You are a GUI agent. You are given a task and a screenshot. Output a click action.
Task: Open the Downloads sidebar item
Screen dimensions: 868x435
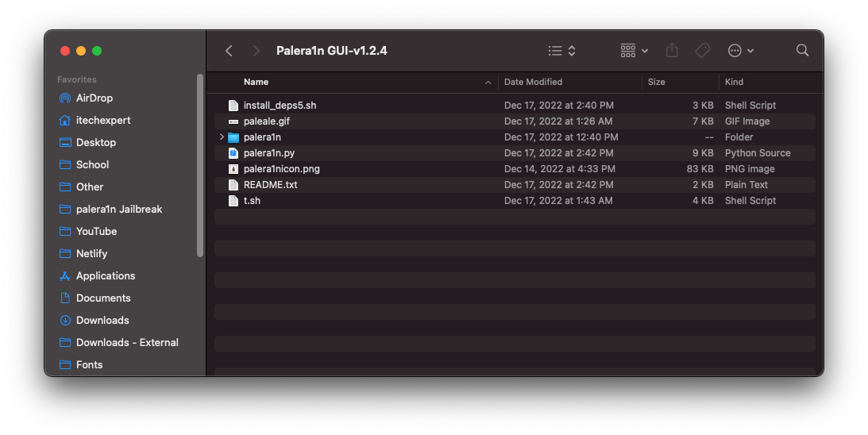(102, 321)
